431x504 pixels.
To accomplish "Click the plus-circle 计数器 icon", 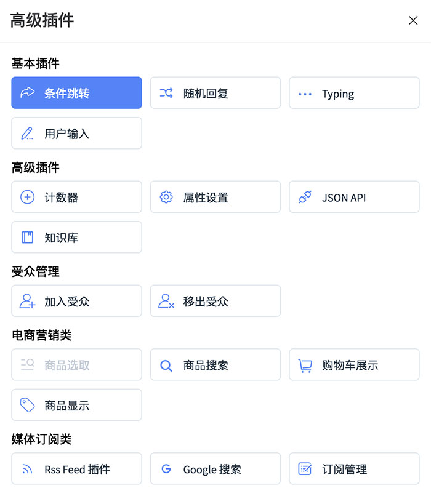I will tap(27, 197).
